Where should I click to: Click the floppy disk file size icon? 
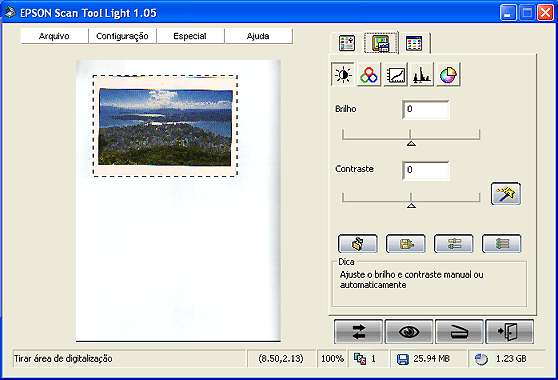click(x=402, y=359)
